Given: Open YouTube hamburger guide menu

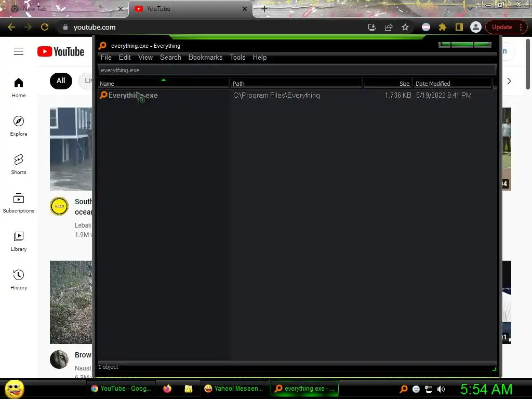Looking at the screenshot, I should (x=19, y=51).
